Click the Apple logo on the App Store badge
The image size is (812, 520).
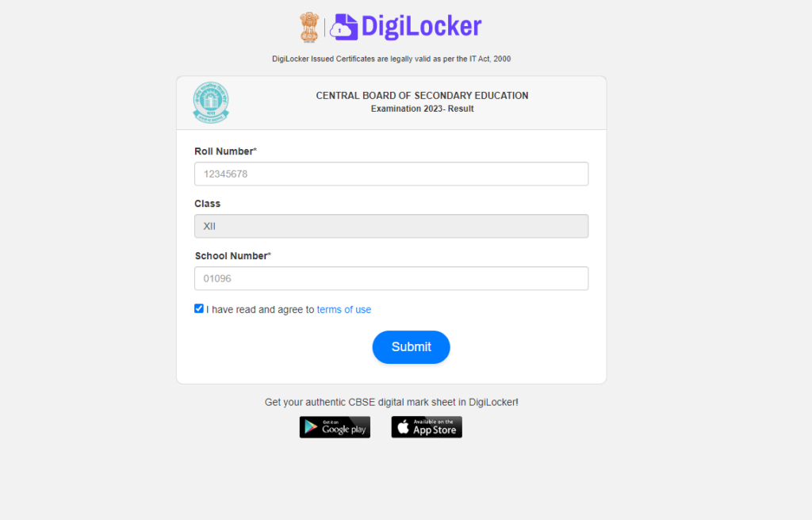tap(403, 426)
